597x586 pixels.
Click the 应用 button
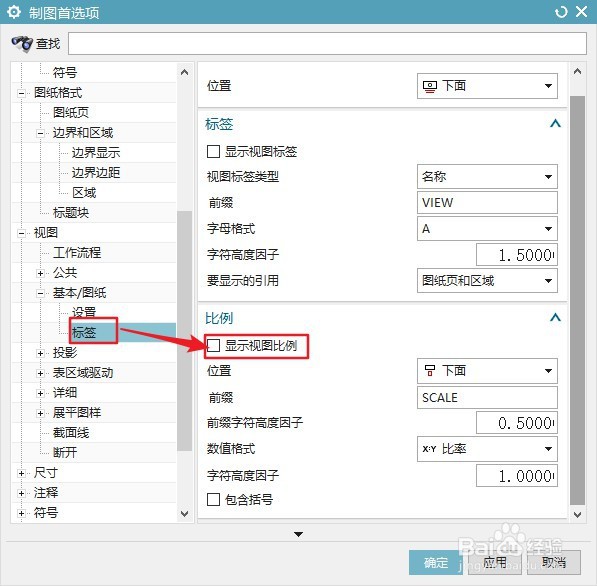click(495, 562)
